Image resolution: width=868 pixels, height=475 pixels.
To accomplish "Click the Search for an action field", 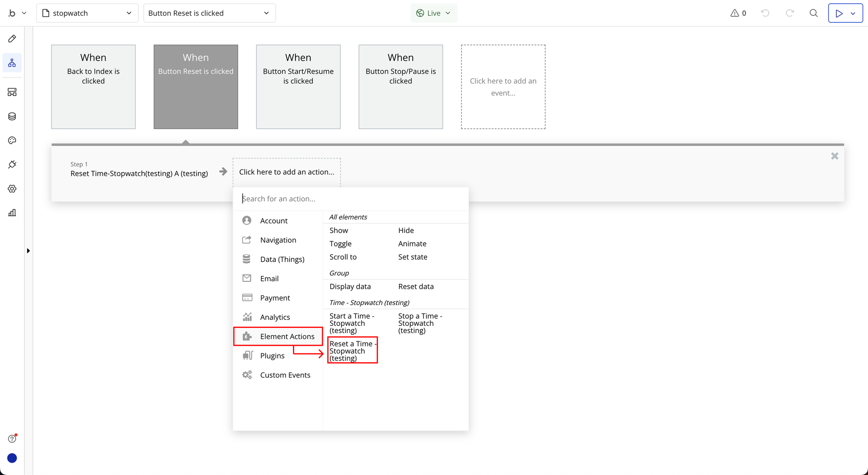I will click(x=351, y=199).
